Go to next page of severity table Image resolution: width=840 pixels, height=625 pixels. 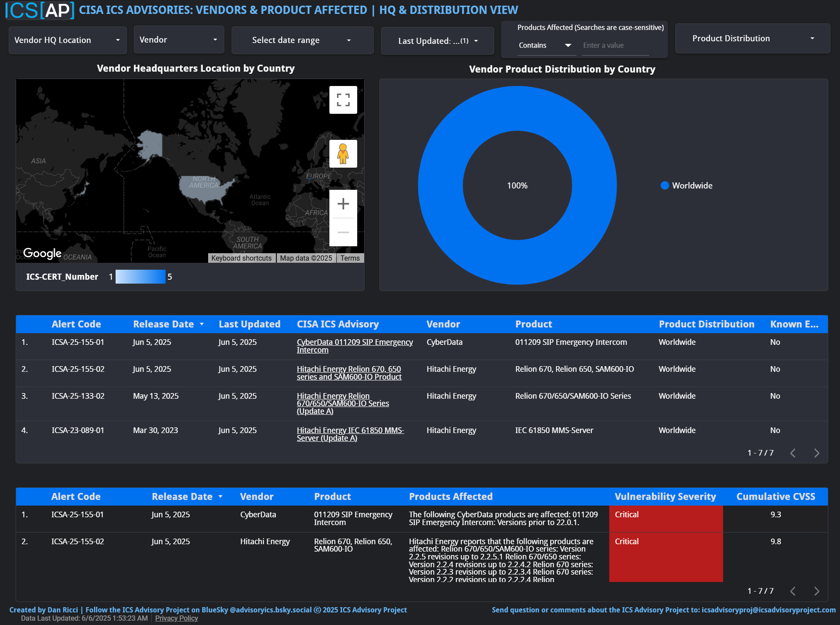click(817, 591)
